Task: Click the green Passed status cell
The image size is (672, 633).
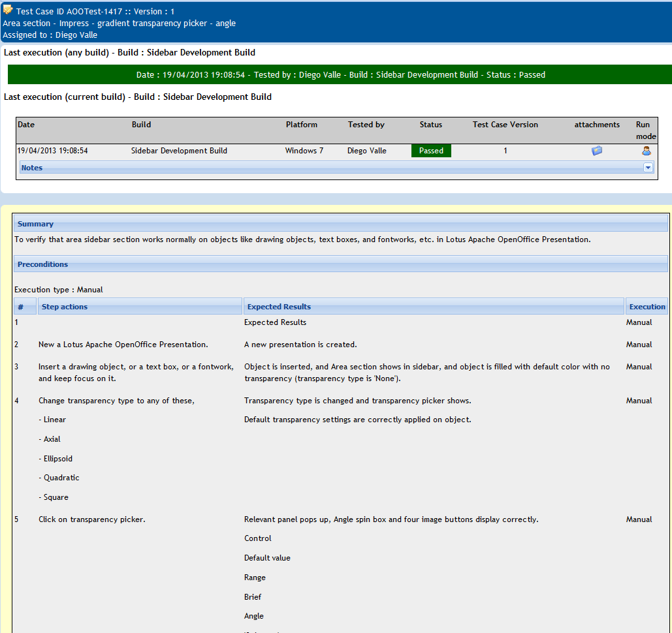Action: tap(431, 151)
